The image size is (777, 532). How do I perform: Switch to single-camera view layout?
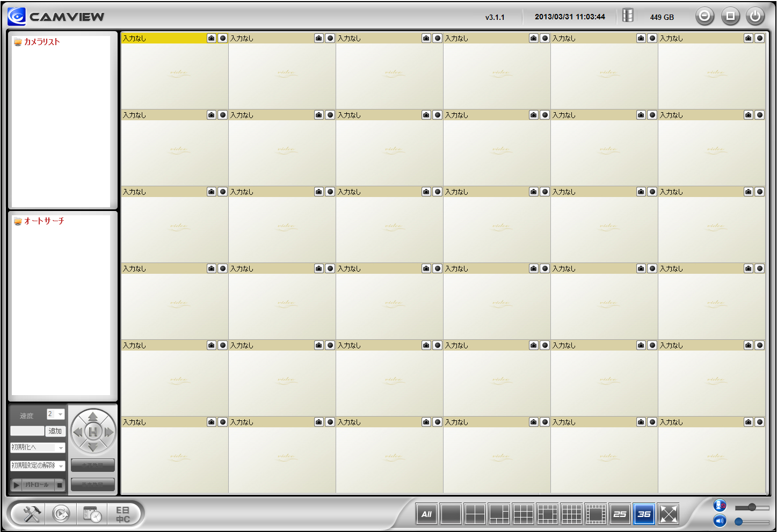451,514
